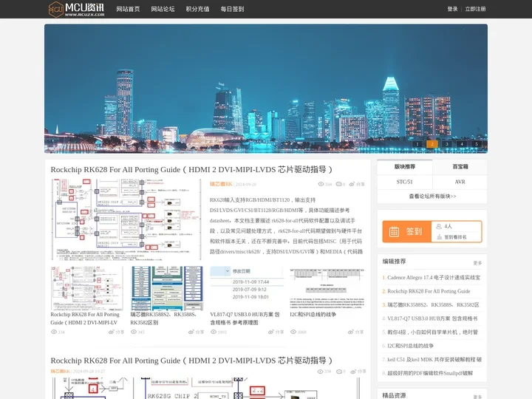Viewport: 532px width, 399px height.
Task: Open I2C和SPI总线的战争 sidebar item
Action: [x=410, y=346]
